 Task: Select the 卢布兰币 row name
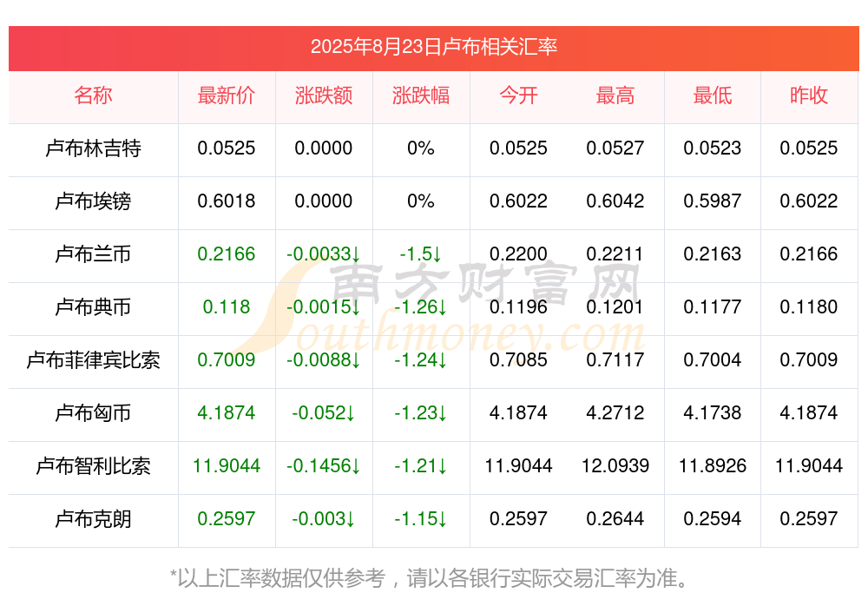(x=93, y=254)
